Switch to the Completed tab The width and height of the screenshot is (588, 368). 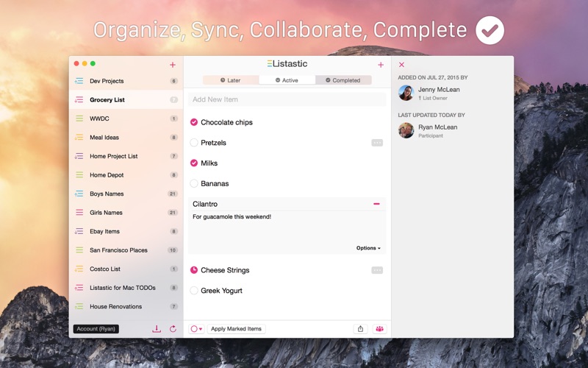(343, 80)
